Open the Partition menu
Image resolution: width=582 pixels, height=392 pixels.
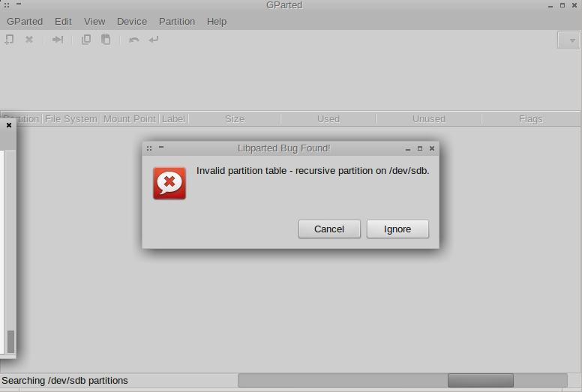pyautogui.click(x=177, y=22)
